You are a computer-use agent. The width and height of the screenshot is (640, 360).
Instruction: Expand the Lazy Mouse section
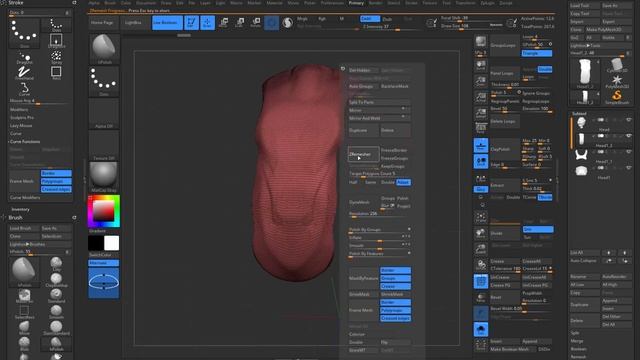[21, 126]
